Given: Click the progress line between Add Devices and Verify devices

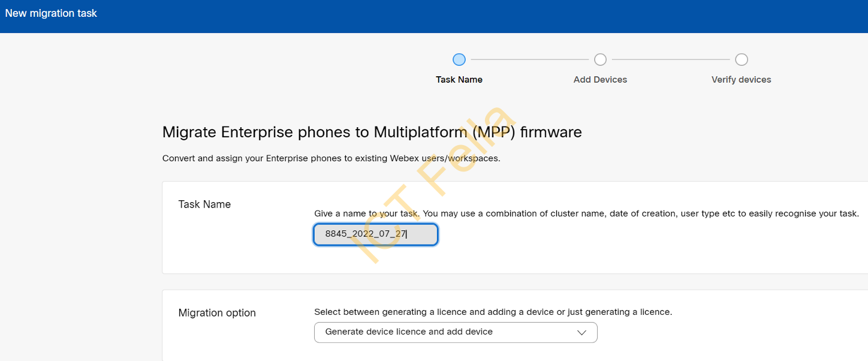Looking at the screenshot, I should (x=670, y=59).
